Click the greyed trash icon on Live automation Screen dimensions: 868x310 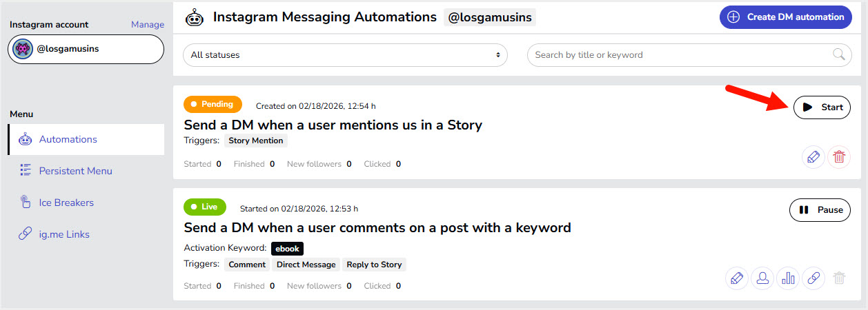click(x=839, y=278)
